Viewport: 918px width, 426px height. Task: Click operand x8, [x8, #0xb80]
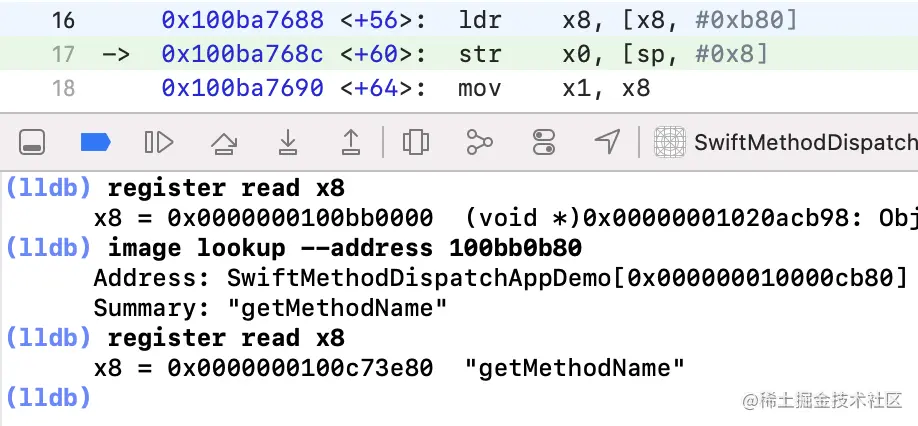point(680,20)
